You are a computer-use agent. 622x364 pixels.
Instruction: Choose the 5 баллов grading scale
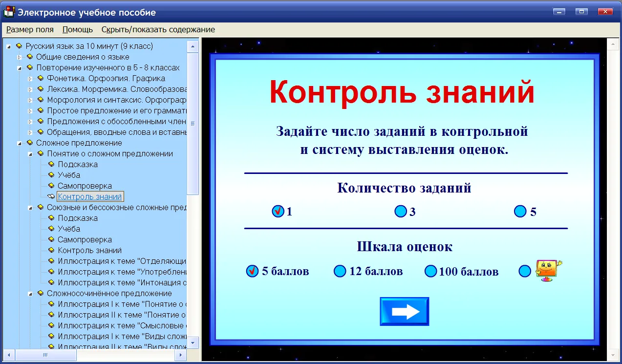252,271
